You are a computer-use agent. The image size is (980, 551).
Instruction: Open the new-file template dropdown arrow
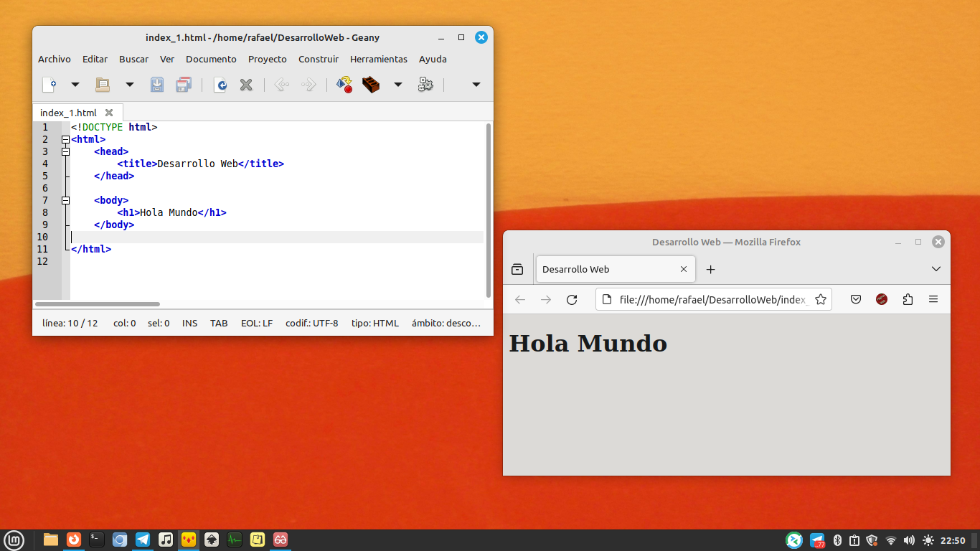[75, 85]
